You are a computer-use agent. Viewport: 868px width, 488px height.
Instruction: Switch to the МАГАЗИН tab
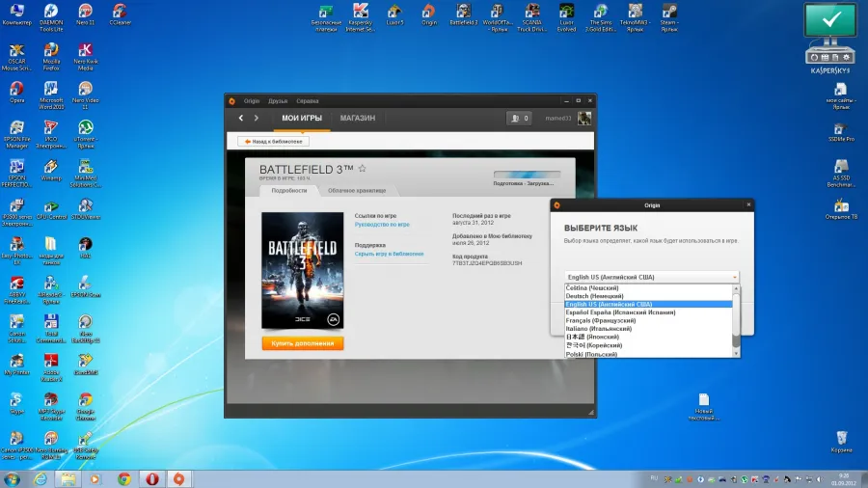pos(358,118)
